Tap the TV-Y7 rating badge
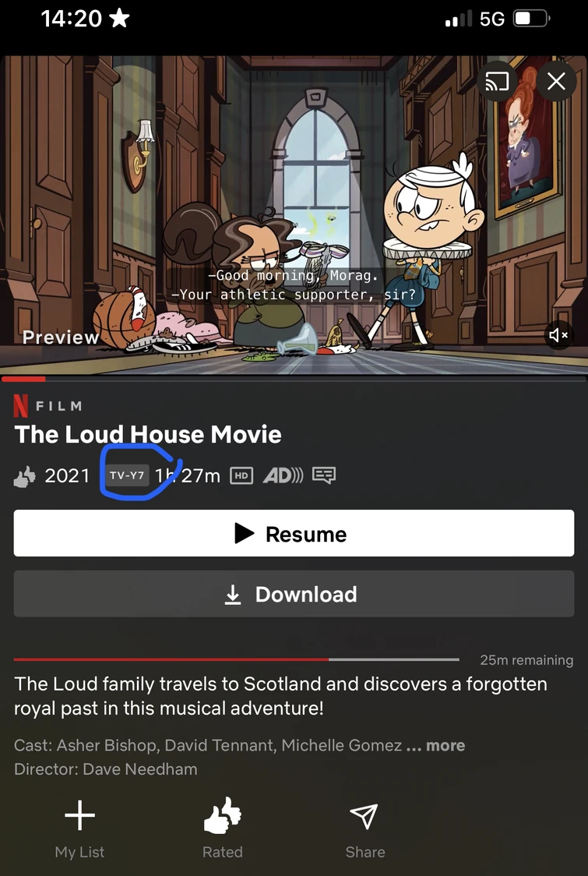588x876 pixels. pos(127,476)
